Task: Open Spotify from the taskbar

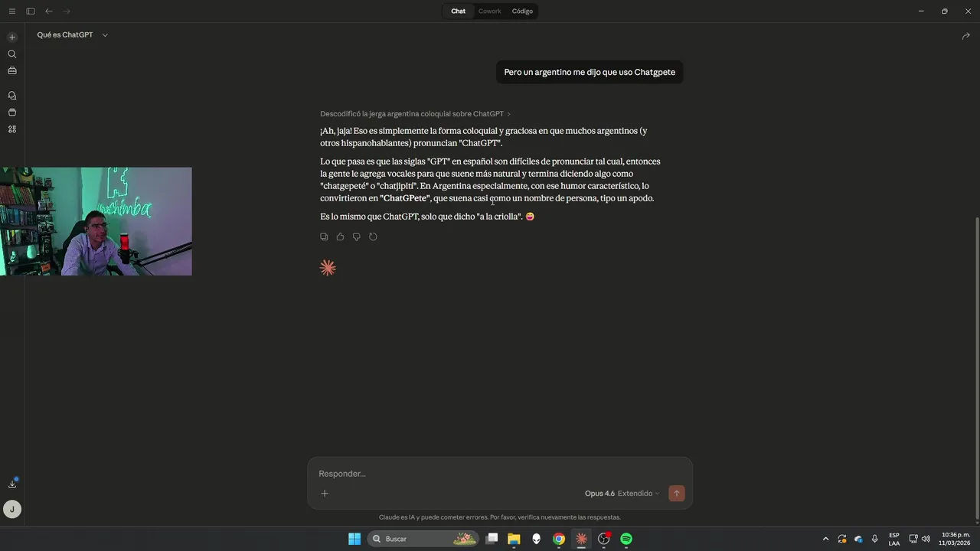Action: click(x=626, y=539)
